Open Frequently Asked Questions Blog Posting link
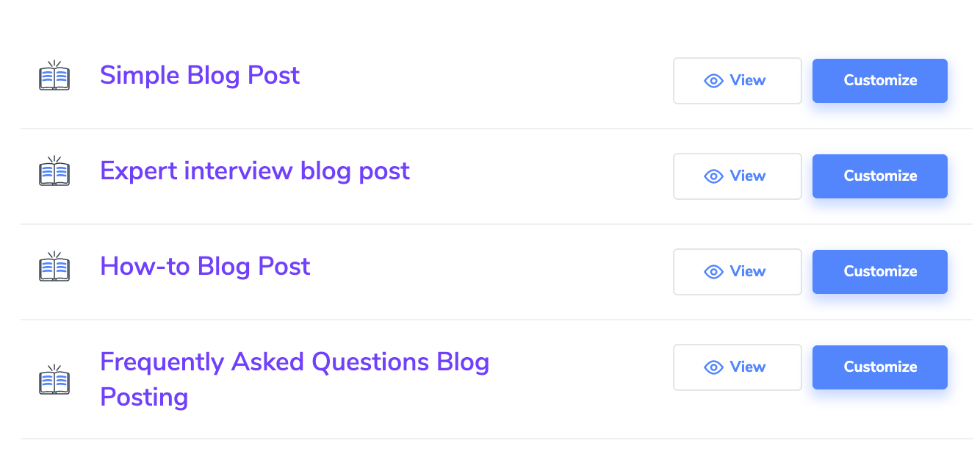The width and height of the screenshot is (980, 460). click(x=294, y=362)
